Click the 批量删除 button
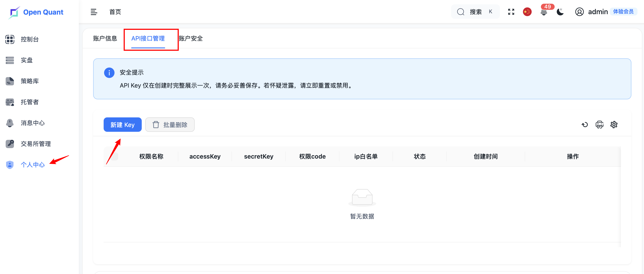The width and height of the screenshot is (644, 274). click(x=170, y=125)
